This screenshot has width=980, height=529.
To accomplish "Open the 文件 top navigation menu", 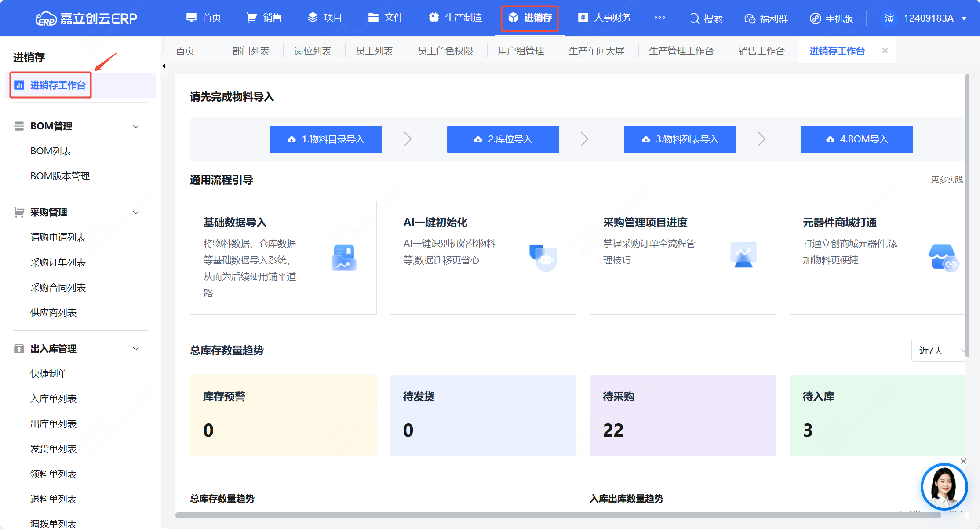I will tap(386, 18).
